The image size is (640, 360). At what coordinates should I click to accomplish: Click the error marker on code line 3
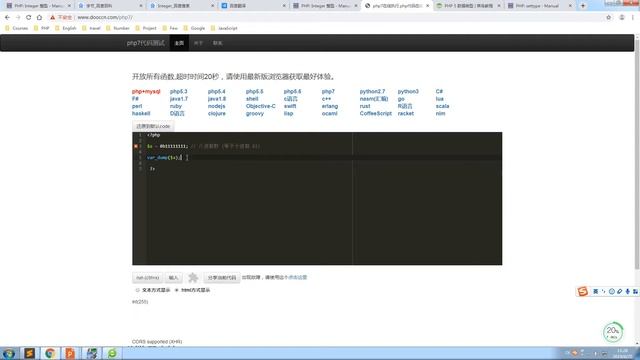tap(136, 146)
